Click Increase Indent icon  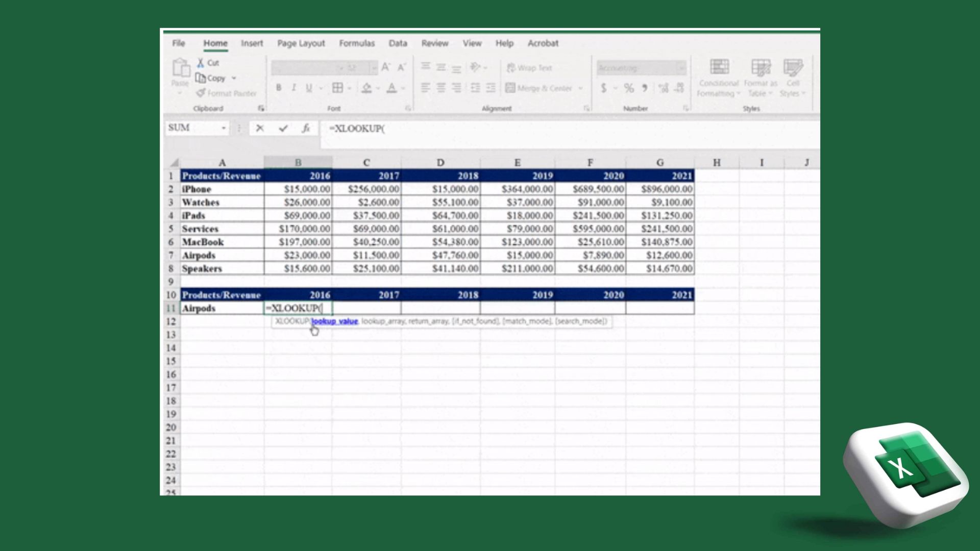pos(491,88)
